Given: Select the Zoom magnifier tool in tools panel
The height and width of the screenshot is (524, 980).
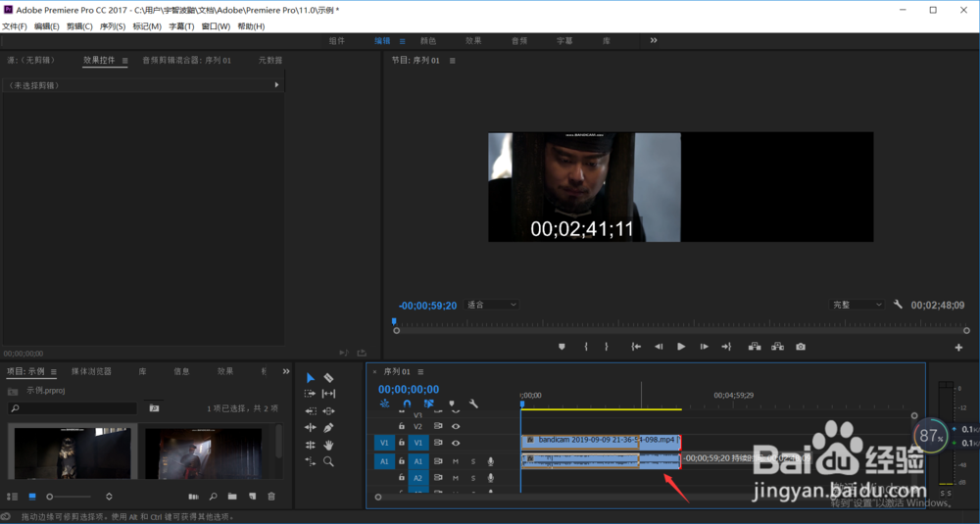Looking at the screenshot, I should (328, 461).
